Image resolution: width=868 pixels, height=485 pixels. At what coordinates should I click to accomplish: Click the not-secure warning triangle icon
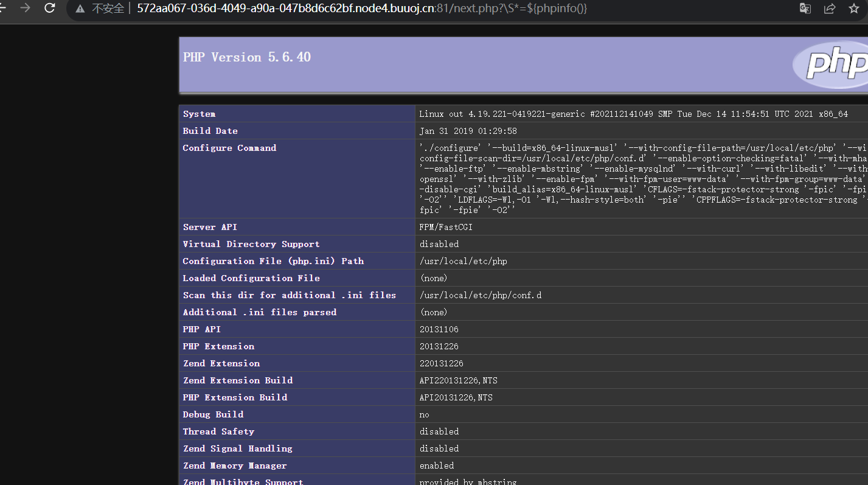80,9
